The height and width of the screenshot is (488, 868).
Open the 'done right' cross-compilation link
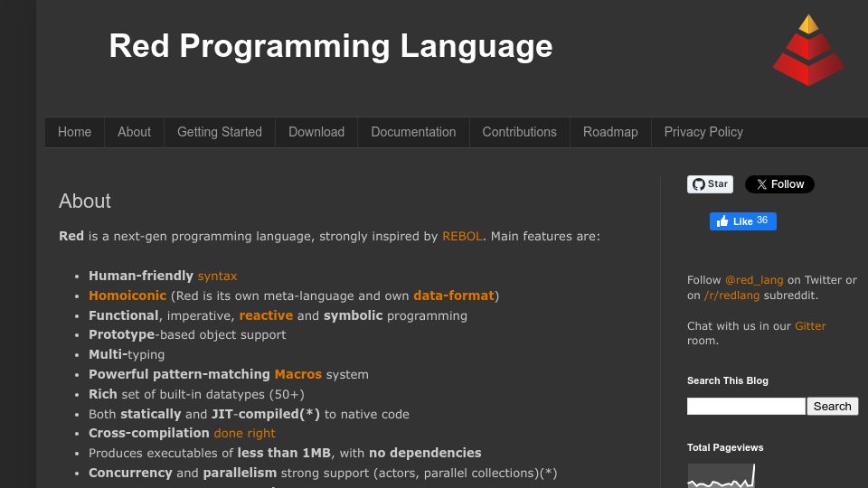244,433
